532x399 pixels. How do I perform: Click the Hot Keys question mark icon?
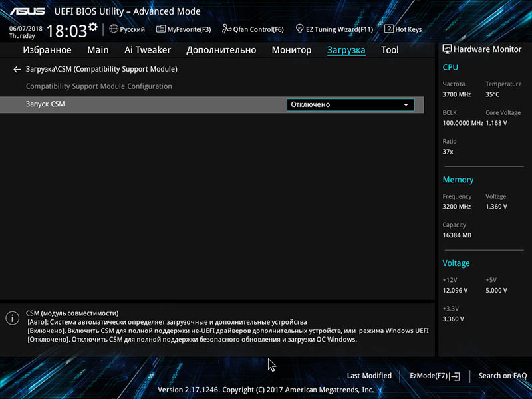point(389,29)
